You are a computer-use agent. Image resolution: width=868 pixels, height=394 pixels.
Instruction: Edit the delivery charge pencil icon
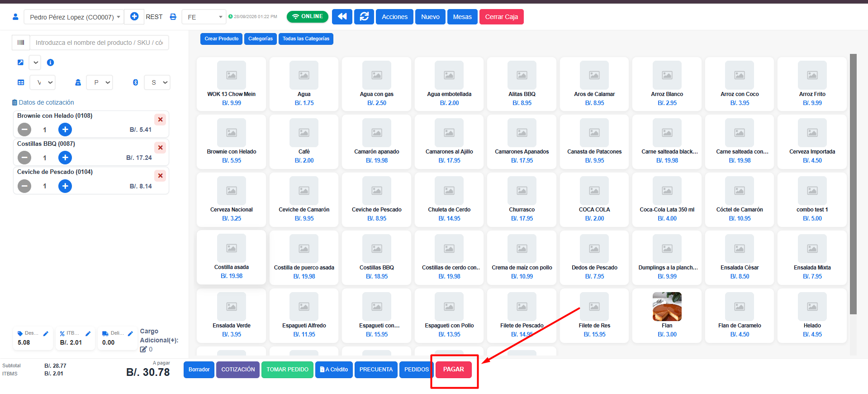pos(130,334)
